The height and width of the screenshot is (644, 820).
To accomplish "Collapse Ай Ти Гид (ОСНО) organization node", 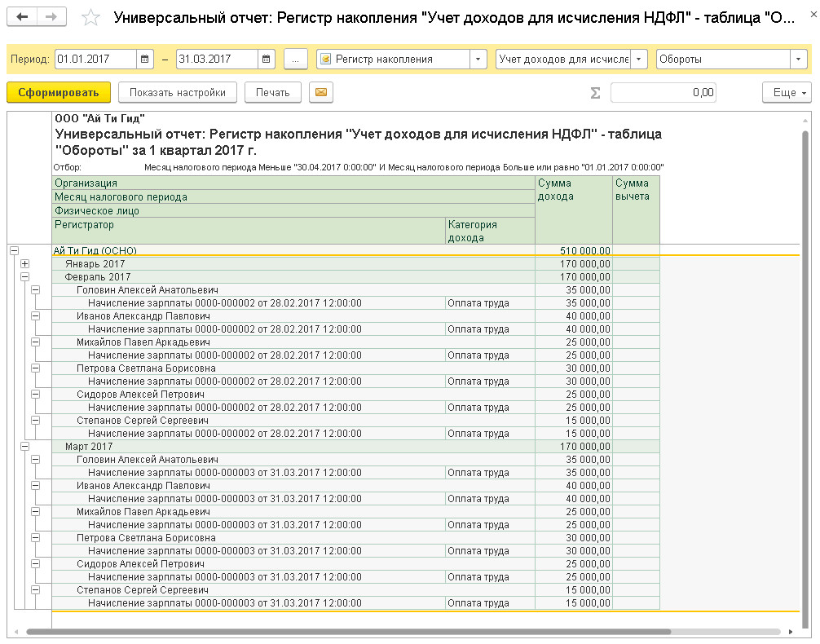I will pyautogui.click(x=14, y=250).
